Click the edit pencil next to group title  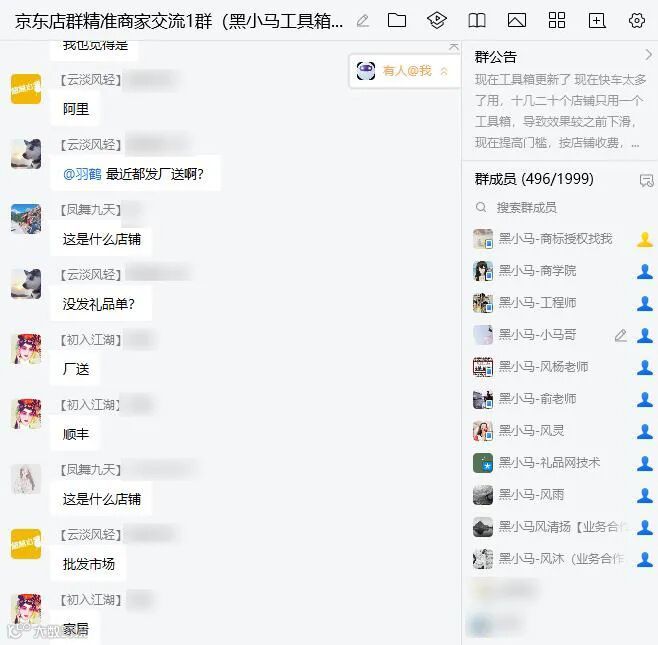click(x=363, y=21)
